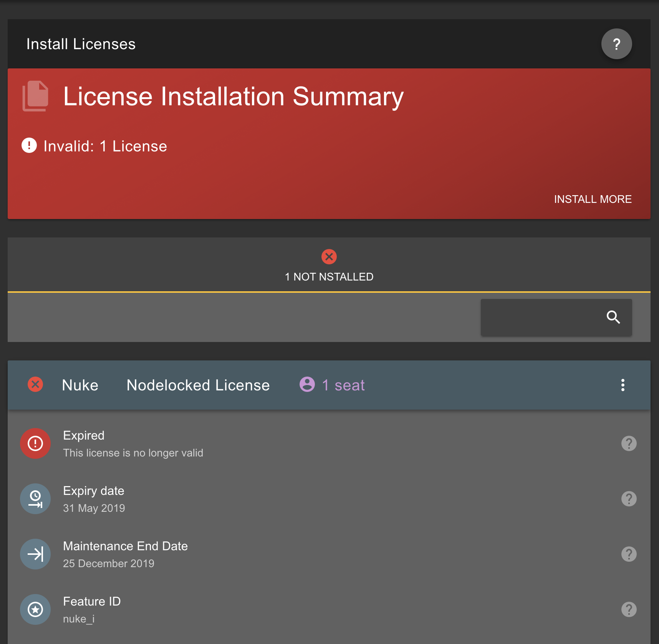Click the magnifier search icon

(613, 317)
